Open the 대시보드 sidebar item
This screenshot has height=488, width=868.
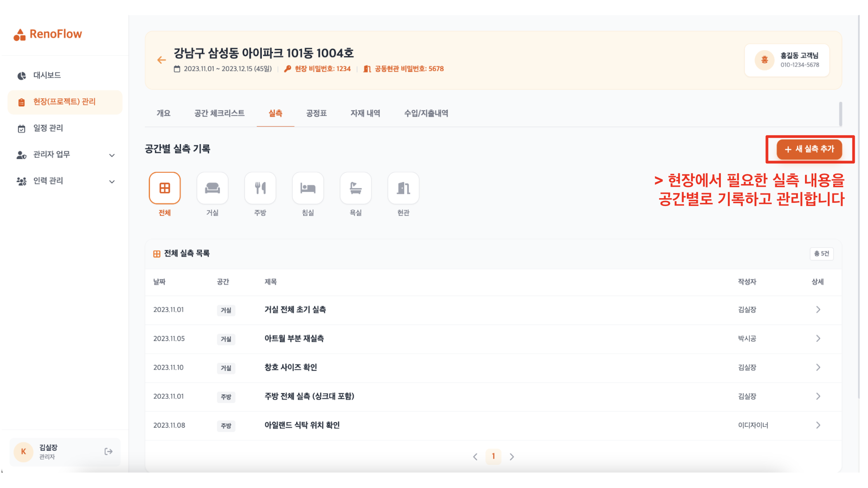point(47,75)
